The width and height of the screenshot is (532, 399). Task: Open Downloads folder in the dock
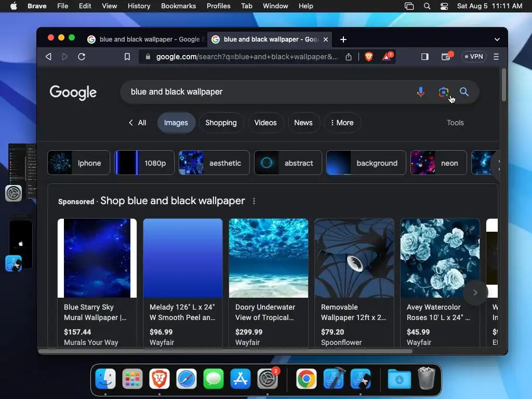click(x=400, y=379)
